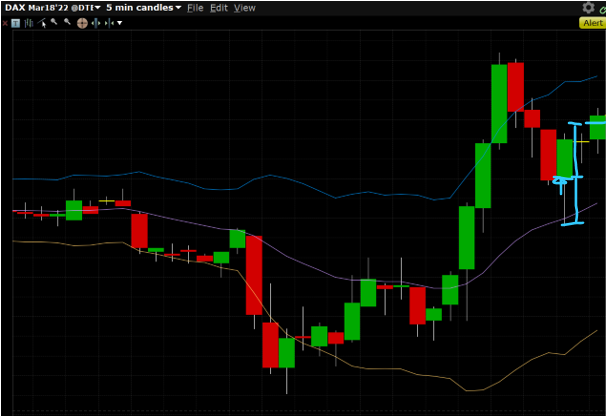Open the File menu
Viewport: 606px width, 416px height.
195,8
